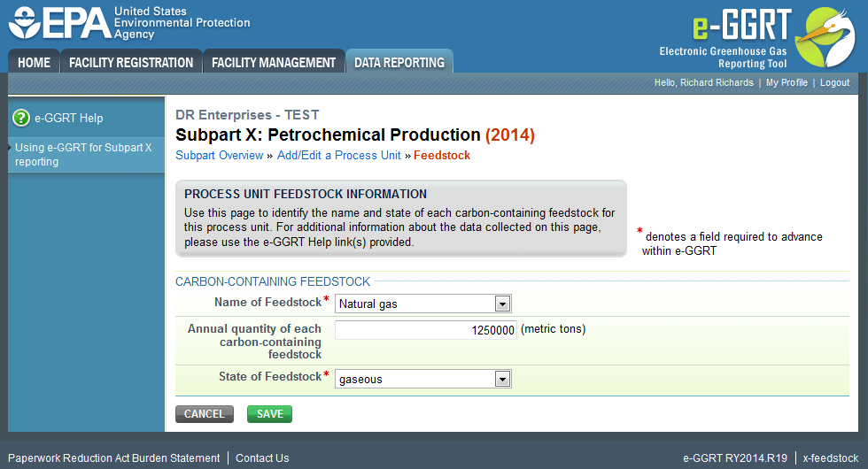
Task: Open the Contact Us footer link
Action: pyautogui.click(x=262, y=458)
